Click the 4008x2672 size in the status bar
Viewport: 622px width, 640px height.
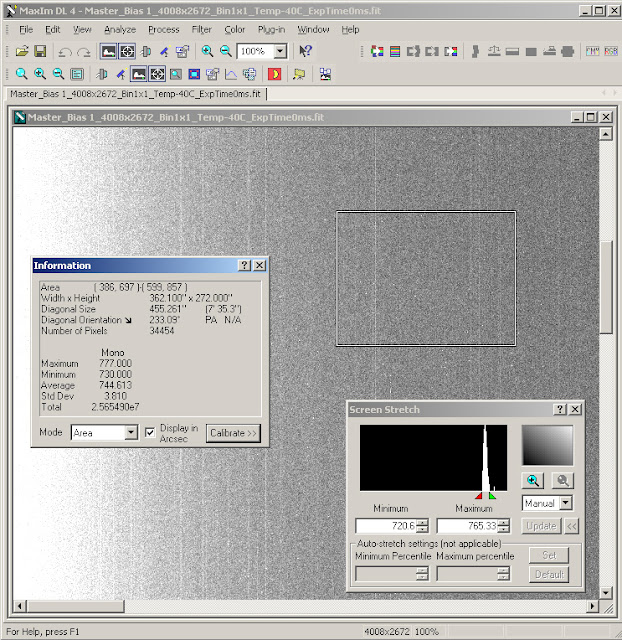coord(387,631)
